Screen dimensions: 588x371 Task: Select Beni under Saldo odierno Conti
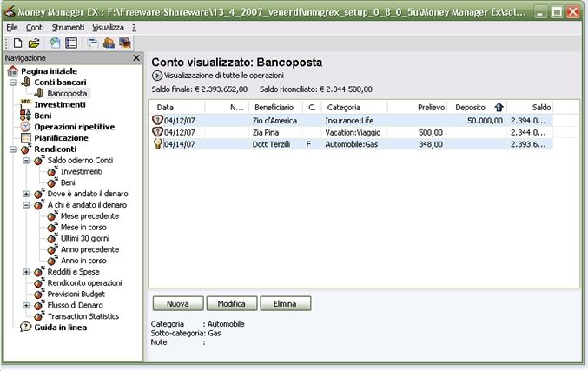(68, 182)
